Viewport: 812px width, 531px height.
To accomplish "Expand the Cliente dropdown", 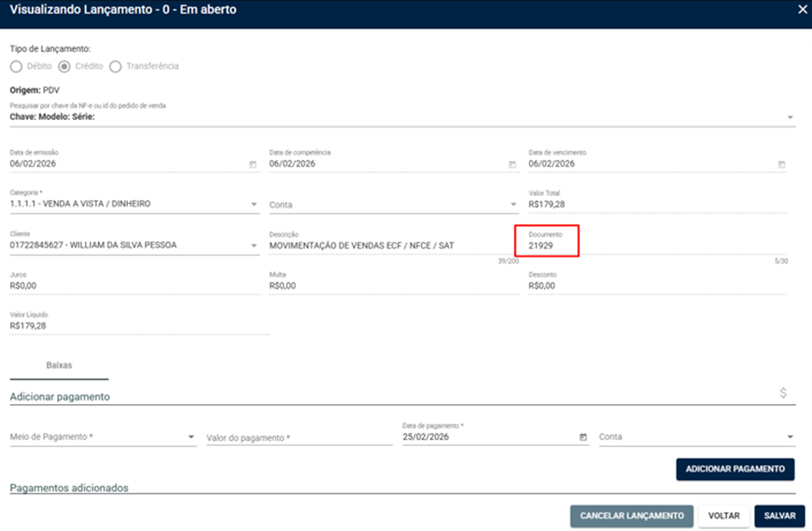I will coord(254,245).
